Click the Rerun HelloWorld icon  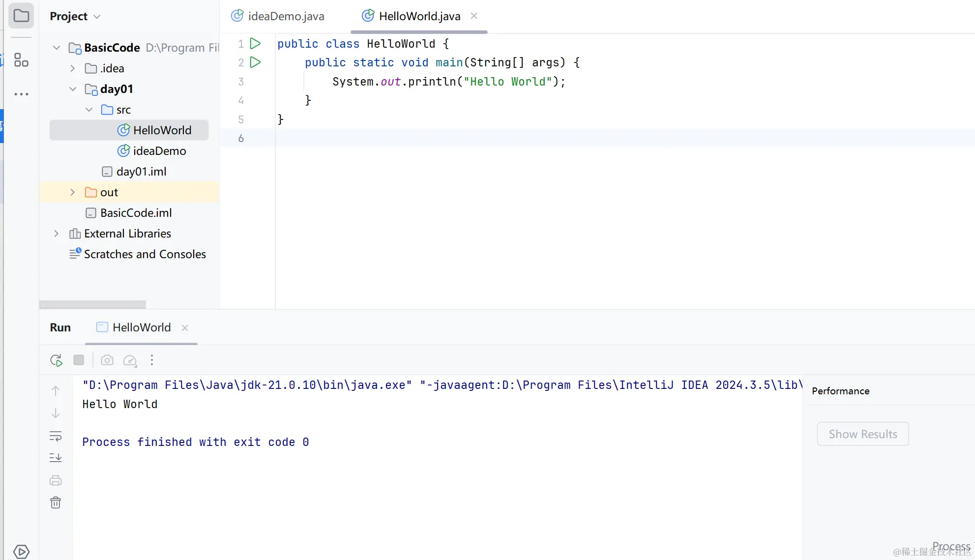pos(56,360)
